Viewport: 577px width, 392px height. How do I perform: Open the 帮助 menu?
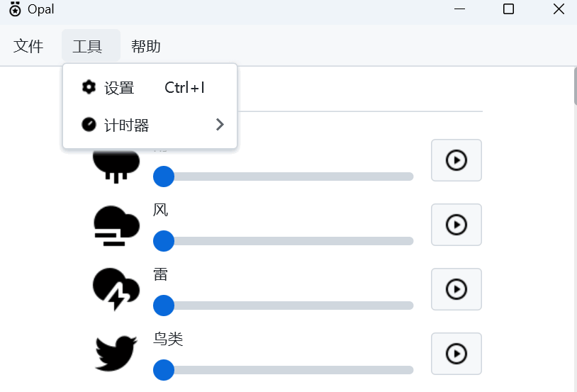146,47
